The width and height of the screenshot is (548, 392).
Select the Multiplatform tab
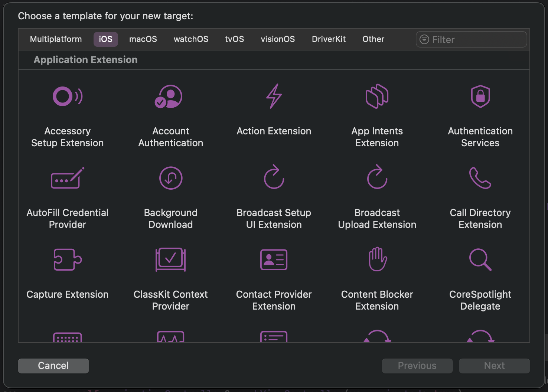pyautogui.click(x=56, y=39)
